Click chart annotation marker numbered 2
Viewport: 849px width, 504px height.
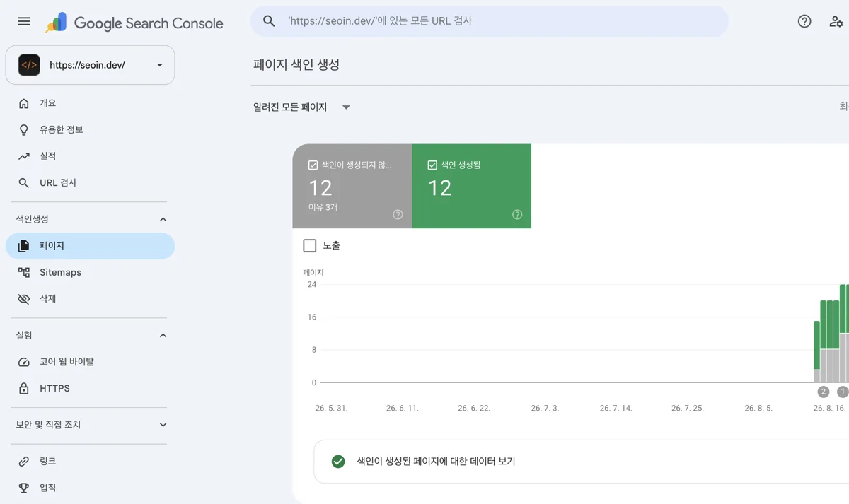pyautogui.click(x=823, y=392)
